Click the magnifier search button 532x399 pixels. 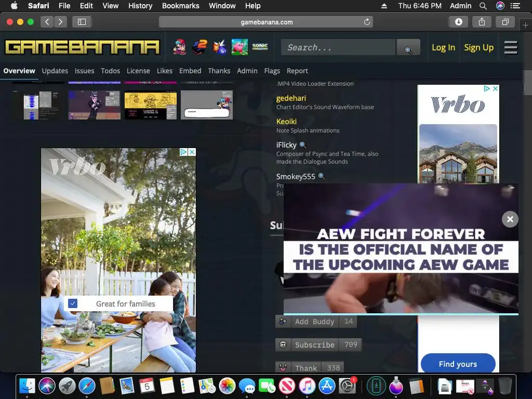(x=408, y=47)
